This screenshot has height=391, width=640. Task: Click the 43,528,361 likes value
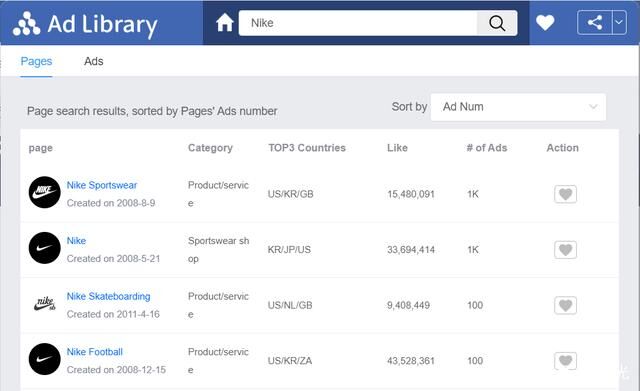[411, 361]
